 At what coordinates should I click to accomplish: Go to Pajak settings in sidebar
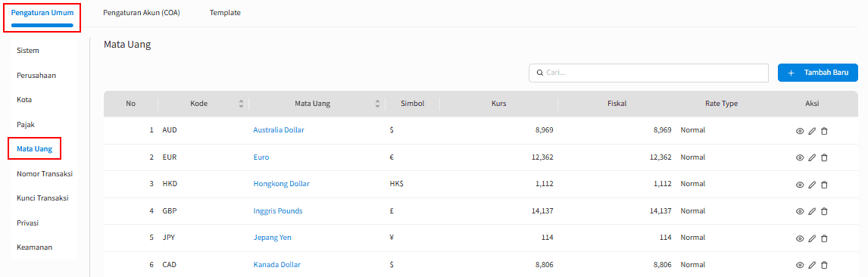point(26,124)
